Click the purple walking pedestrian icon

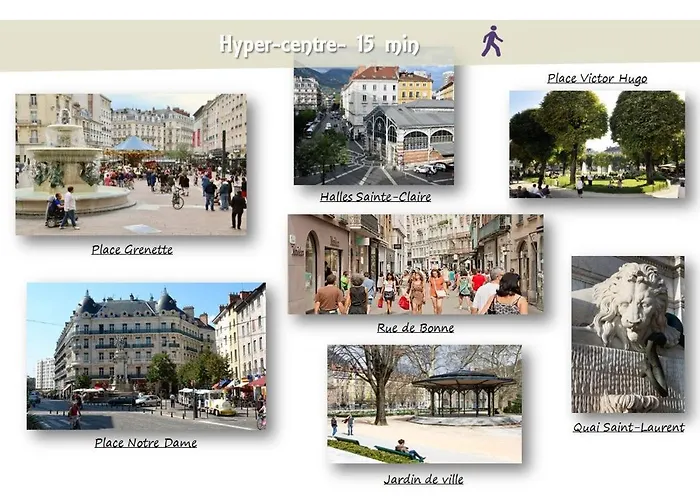[491, 42]
